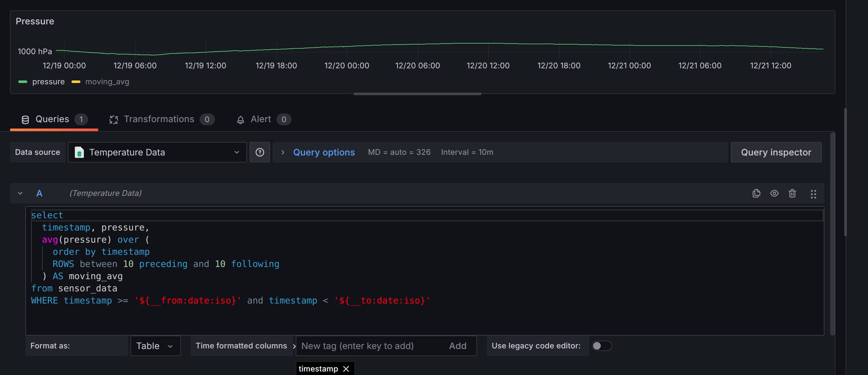The height and width of the screenshot is (375, 868).
Task: Click the drag handle dots on query A
Action: coord(813,194)
